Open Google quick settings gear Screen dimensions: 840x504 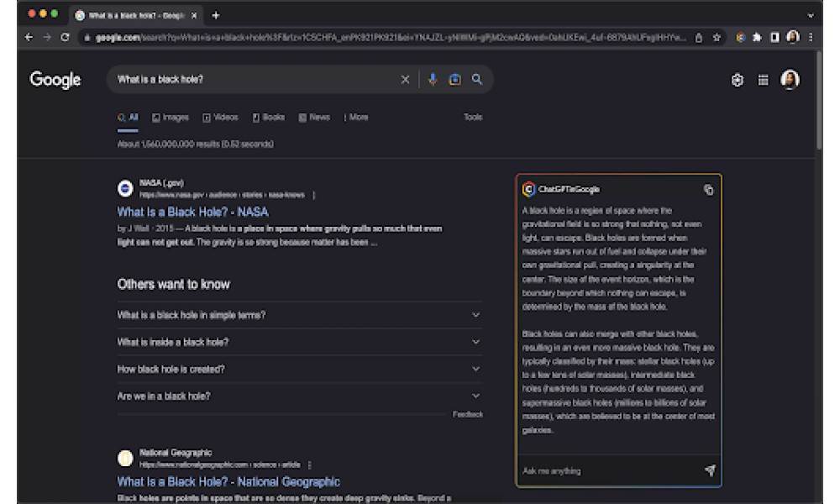738,80
